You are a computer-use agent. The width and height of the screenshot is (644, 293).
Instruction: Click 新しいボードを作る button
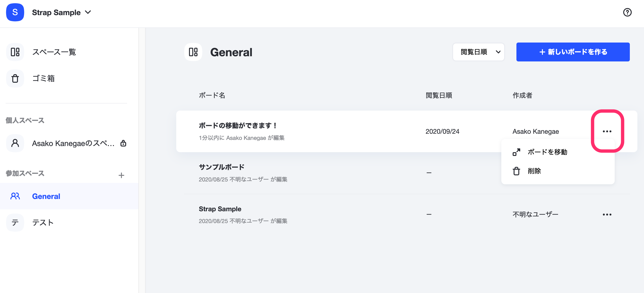coord(573,52)
